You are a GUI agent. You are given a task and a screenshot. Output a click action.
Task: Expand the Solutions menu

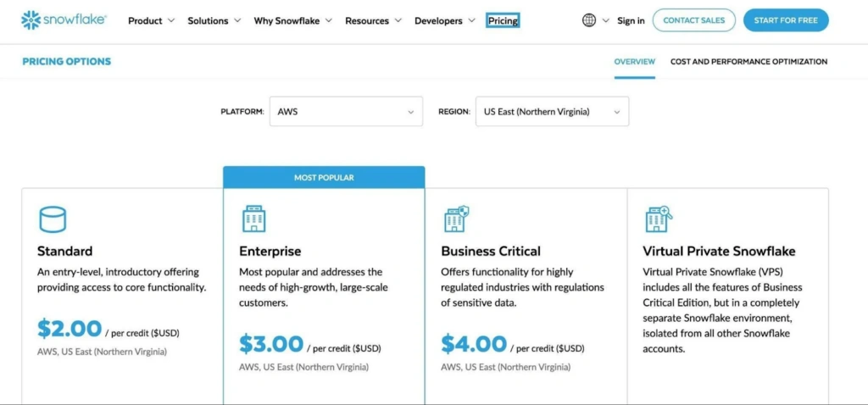(214, 20)
